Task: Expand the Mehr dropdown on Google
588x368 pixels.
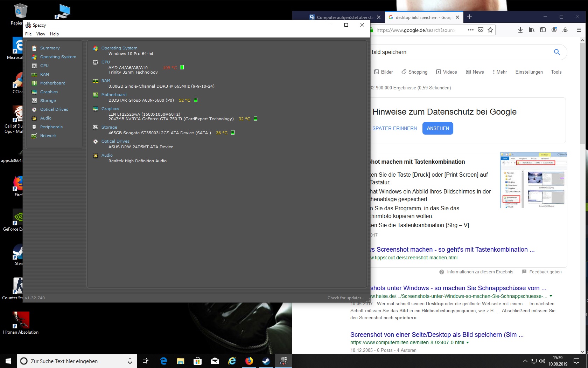Action: click(499, 72)
